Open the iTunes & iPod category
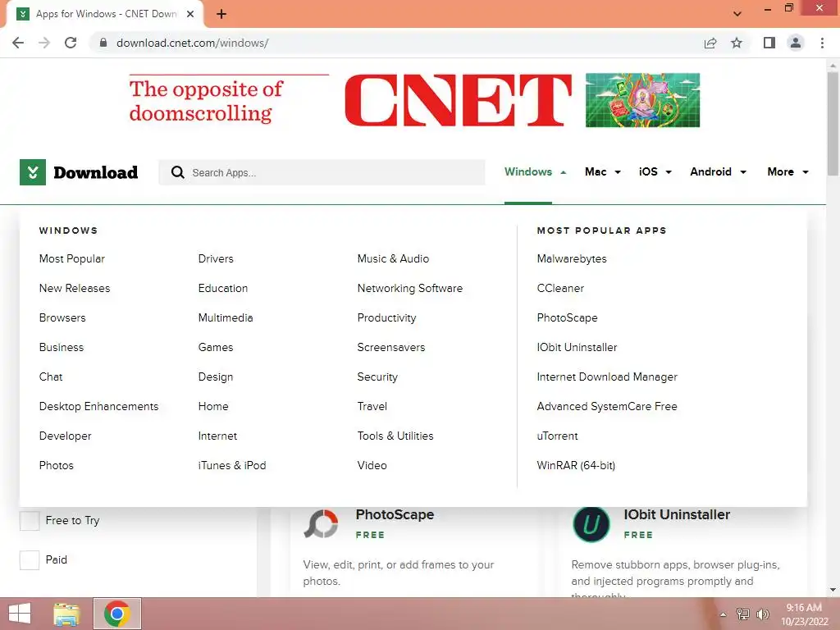Image resolution: width=840 pixels, height=630 pixels. point(232,466)
